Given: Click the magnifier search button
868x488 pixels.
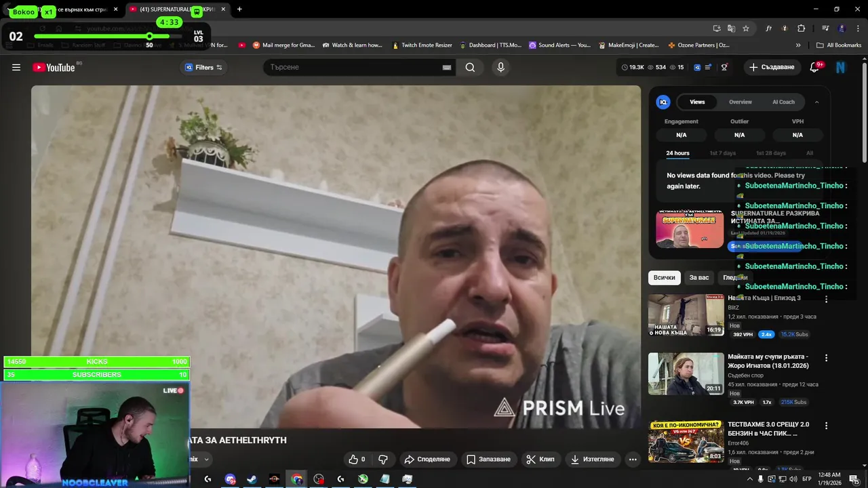Looking at the screenshot, I should tap(470, 67).
